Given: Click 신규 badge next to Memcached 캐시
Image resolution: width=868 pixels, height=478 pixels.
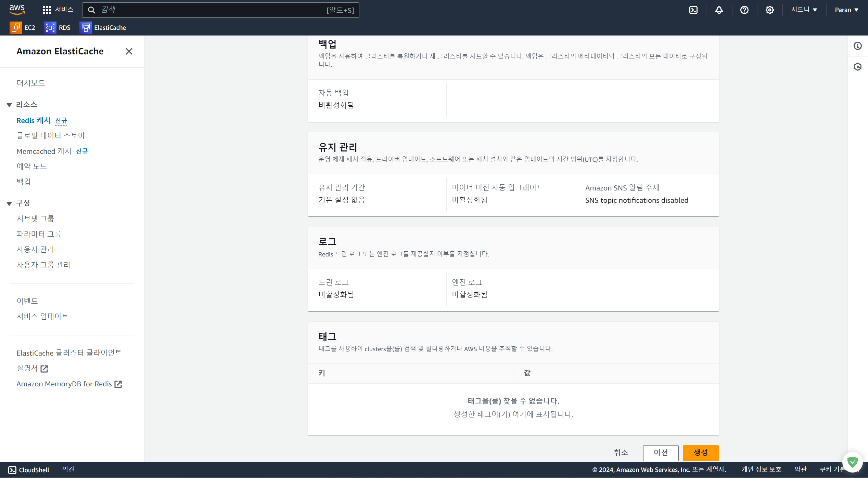Looking at the screenshot, I should (x=82, y=151).
